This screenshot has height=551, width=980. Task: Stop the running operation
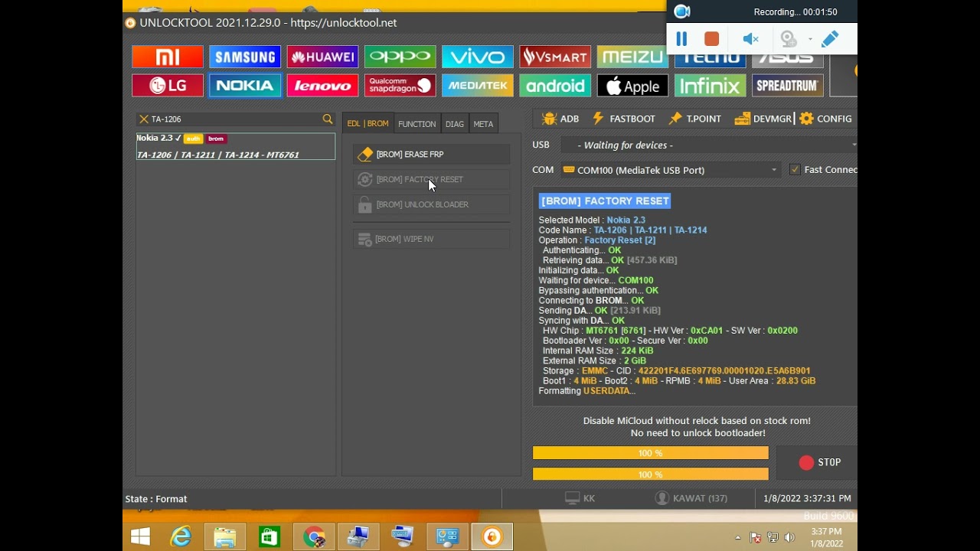pyautogui.click(x=819, y=462)
